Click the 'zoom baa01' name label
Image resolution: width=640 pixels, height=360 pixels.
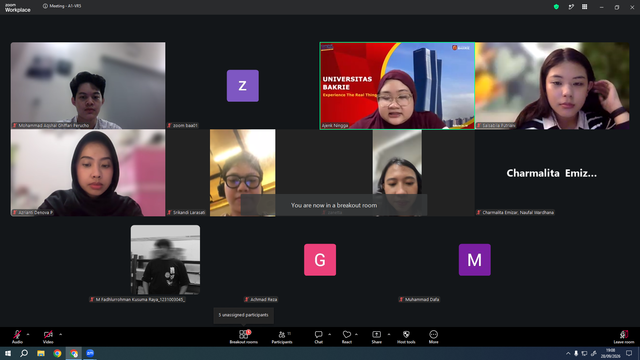pyautogui.click(x=182, y=125)
